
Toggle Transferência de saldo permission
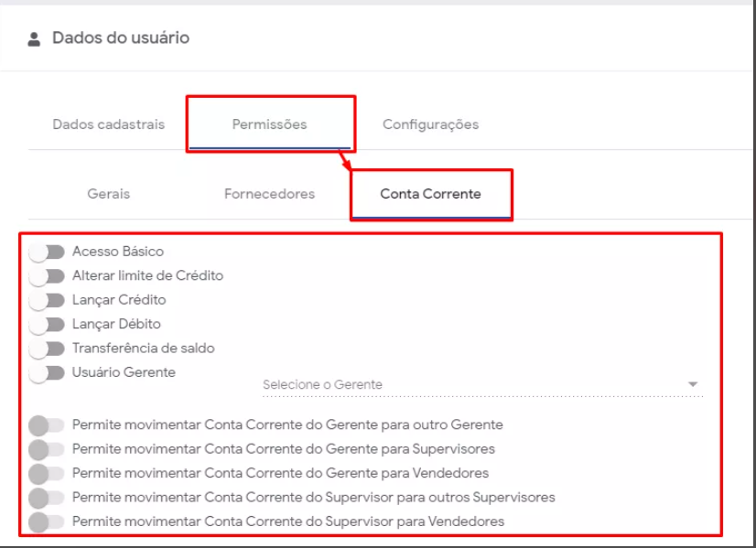(x=47, y=349)
